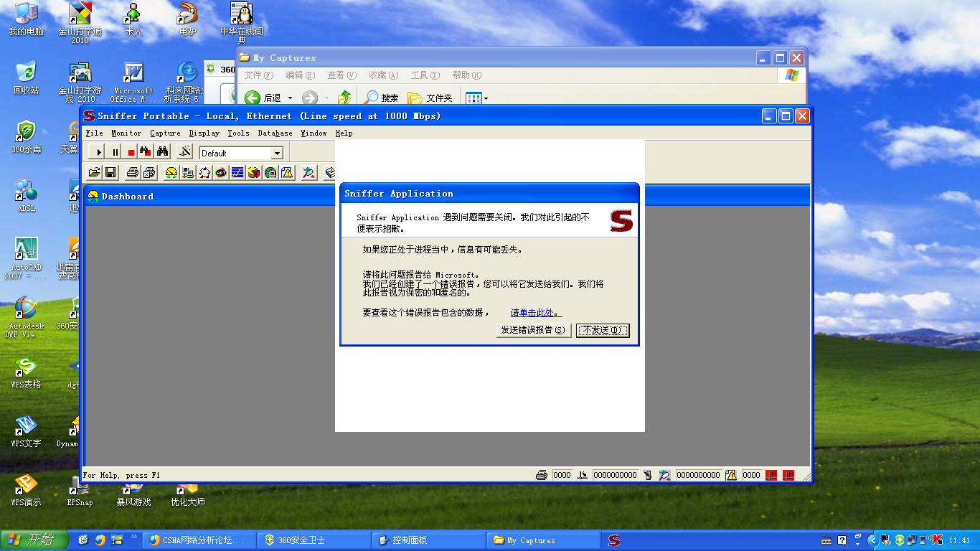
Task: Show protocol distribution via the pie chart icon
Action: [253, 172]
